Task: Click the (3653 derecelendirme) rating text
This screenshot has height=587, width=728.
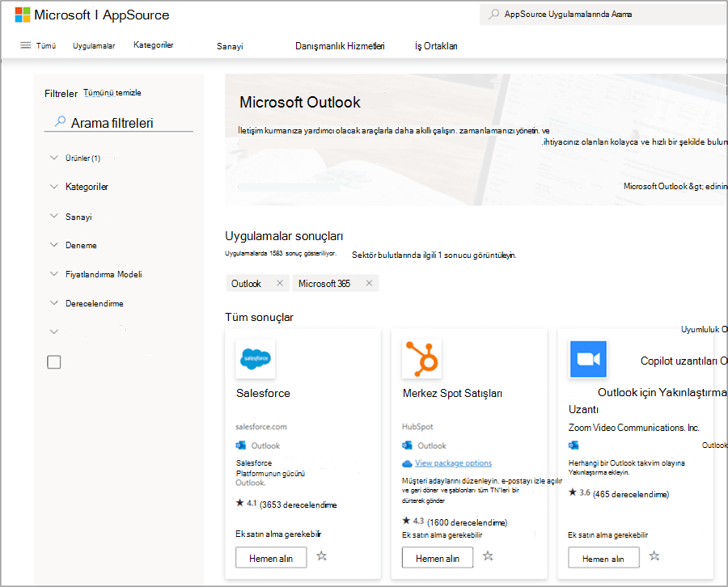Action: point(298,505)
